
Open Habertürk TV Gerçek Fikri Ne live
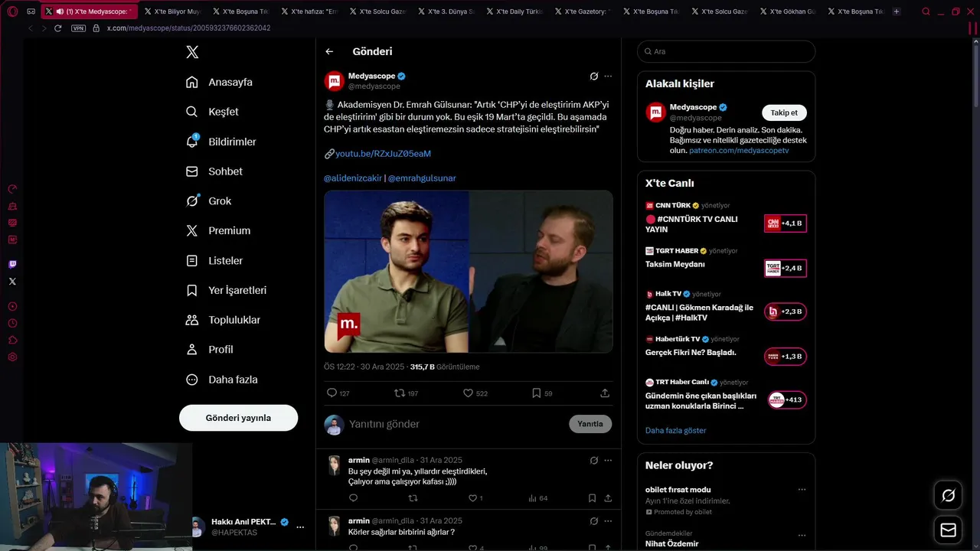(726, 350)
